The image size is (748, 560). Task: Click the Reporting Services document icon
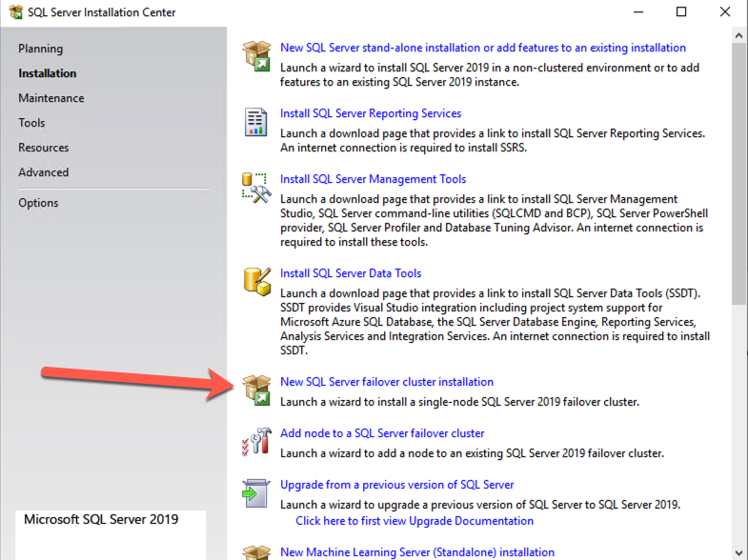click(x=255, y=122)
